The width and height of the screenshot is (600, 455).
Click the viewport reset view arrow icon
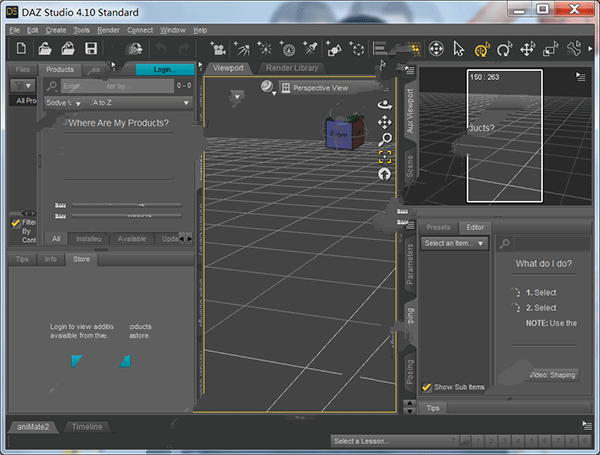[x=385, y=174]
